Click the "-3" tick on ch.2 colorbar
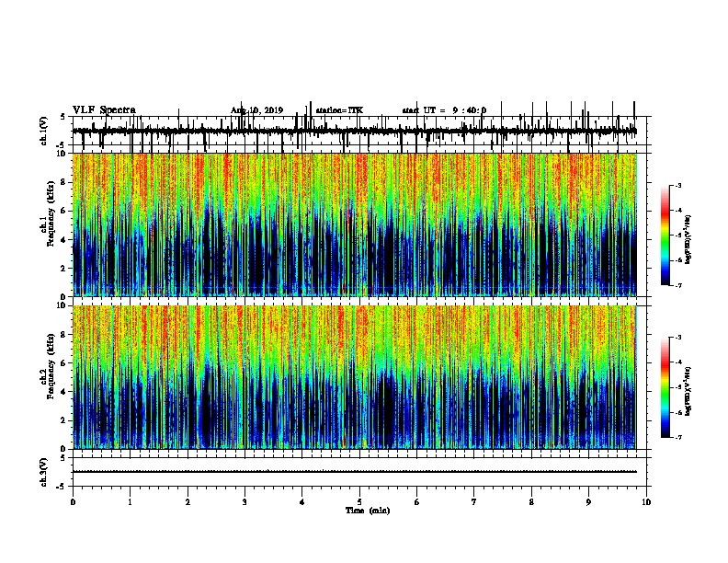This screenshot has height=563, width=728. pyautogui.click(x=677, y=338)
